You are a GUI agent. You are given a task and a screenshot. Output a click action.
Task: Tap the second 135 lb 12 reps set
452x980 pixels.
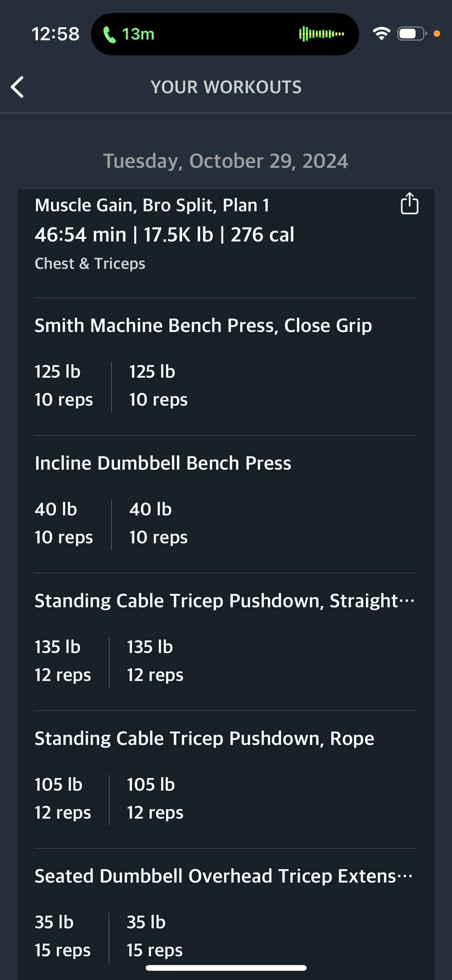[x=155, y=661]
